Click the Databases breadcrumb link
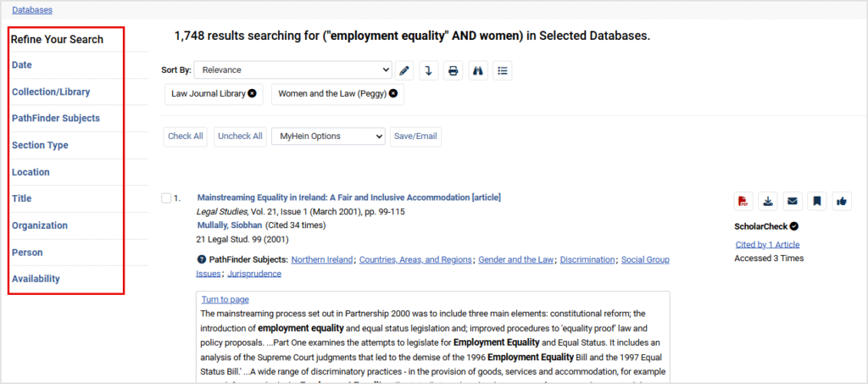This screenshot has height=384, width=868. coord(32,10)
